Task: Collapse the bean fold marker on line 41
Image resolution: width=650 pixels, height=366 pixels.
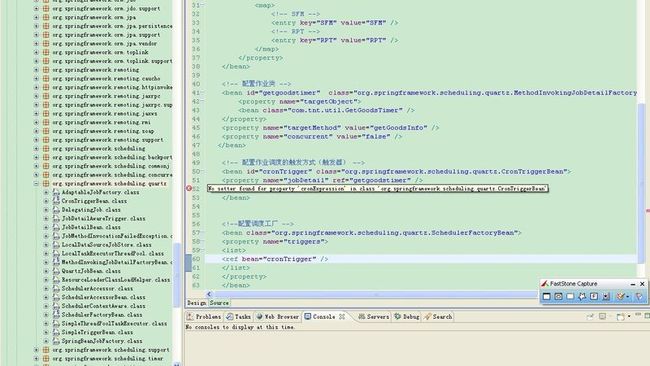Action: point(204,93)
